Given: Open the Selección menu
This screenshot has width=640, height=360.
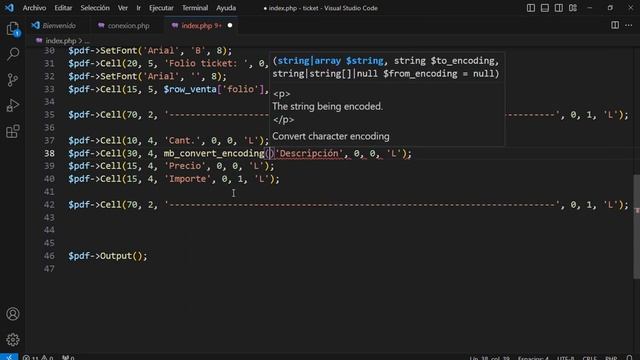Looking at the screenshot, I should 95,8.
